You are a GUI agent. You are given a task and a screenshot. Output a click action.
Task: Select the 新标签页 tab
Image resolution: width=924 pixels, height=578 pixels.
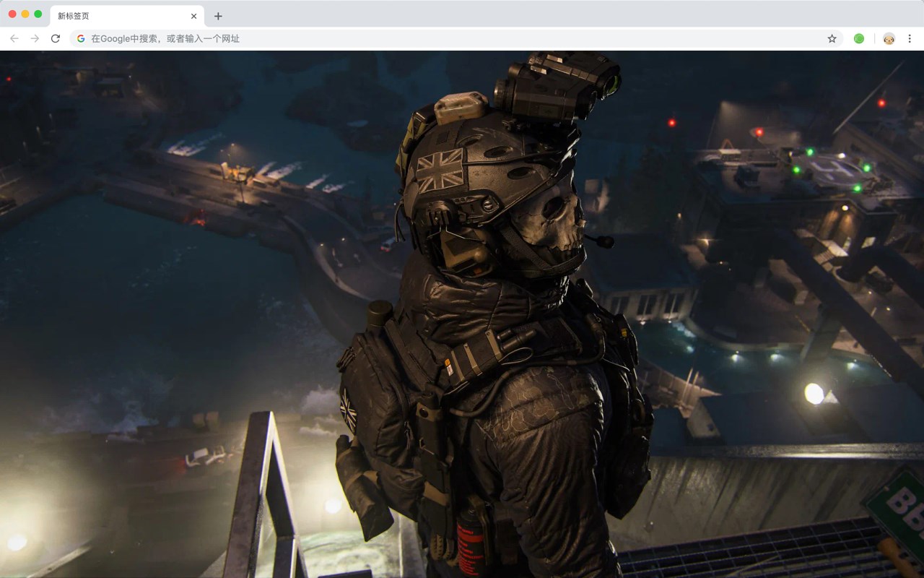[108, 15]
